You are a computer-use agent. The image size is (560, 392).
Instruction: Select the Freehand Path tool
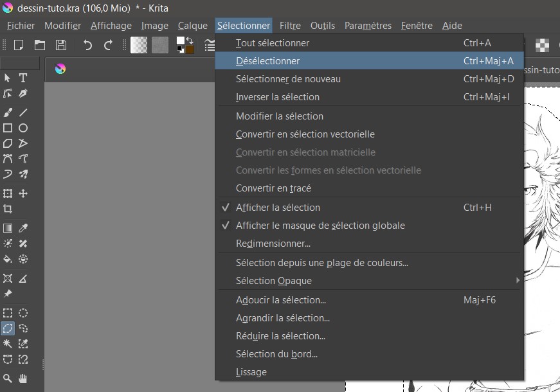(x=23, y=159)
